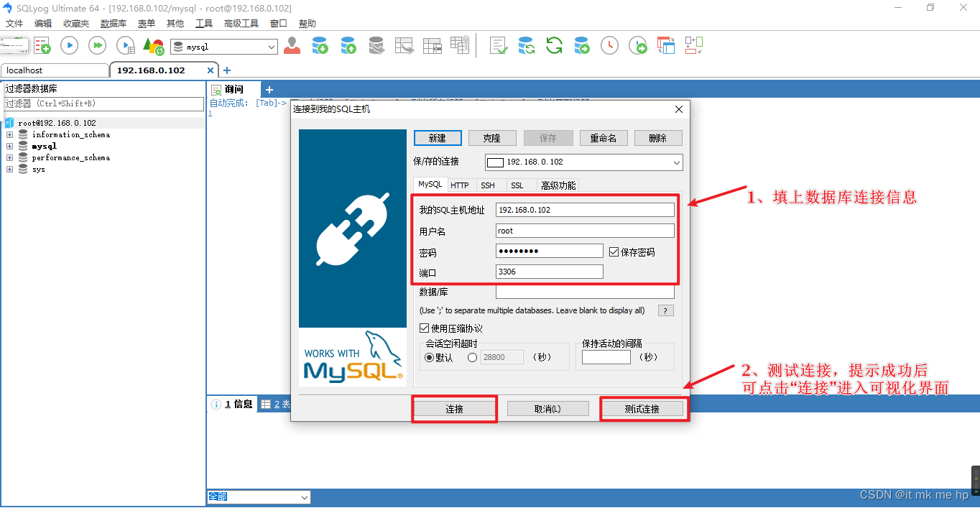Click the 取消(L) button
980x508 pixels.
547,409
